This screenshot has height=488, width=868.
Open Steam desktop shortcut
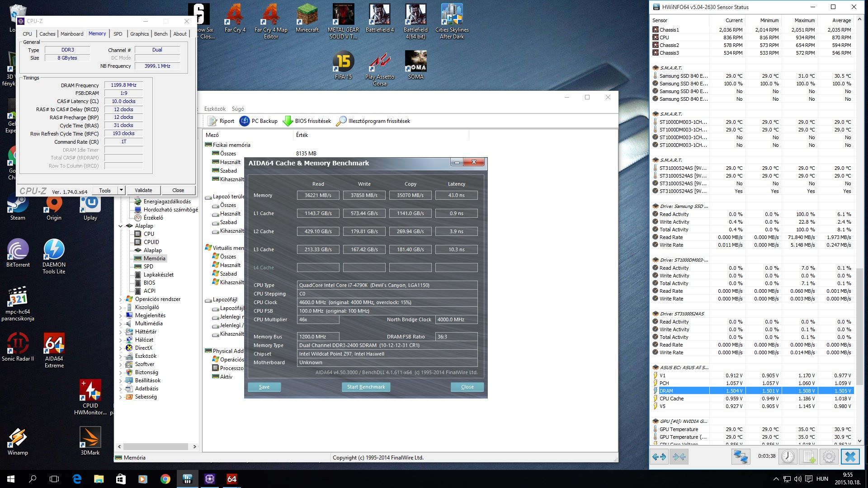18,208
